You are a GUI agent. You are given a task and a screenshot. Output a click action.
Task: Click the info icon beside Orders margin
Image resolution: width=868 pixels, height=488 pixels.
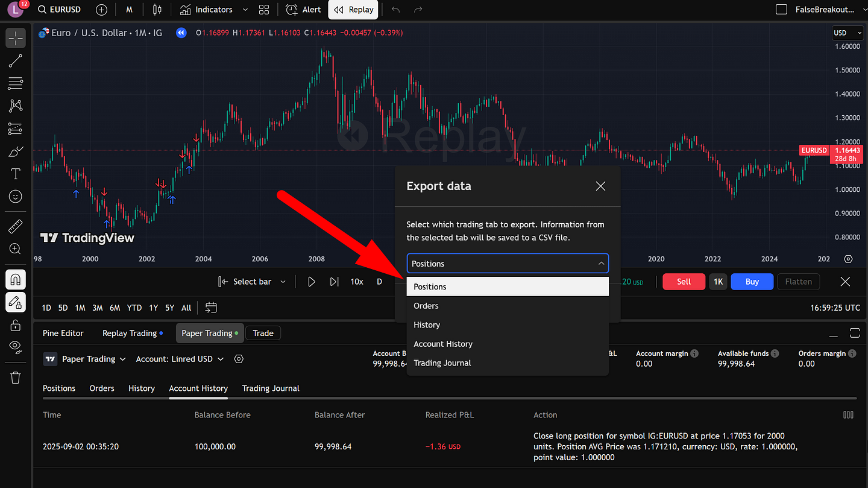852,353
